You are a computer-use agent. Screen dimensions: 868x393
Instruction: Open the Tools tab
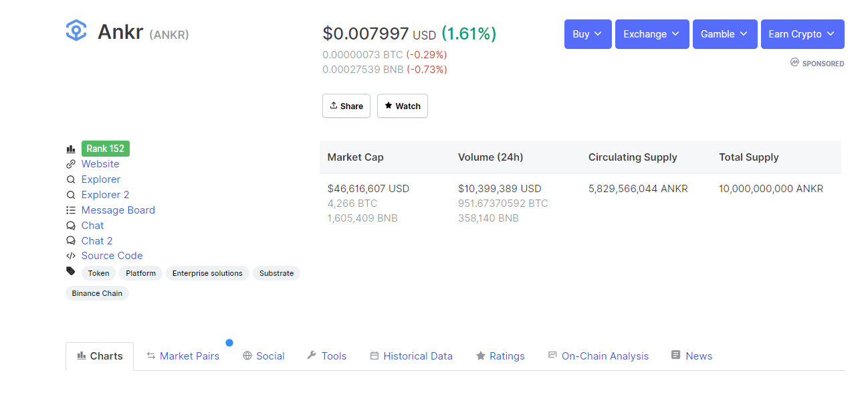tap(326, 356)
